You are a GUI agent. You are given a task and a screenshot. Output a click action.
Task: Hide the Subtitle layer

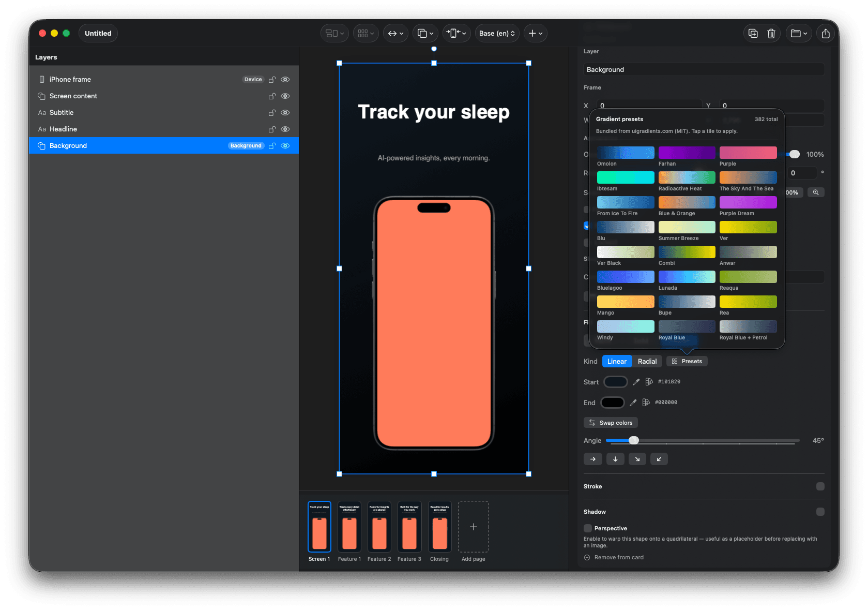coord(285,113)
